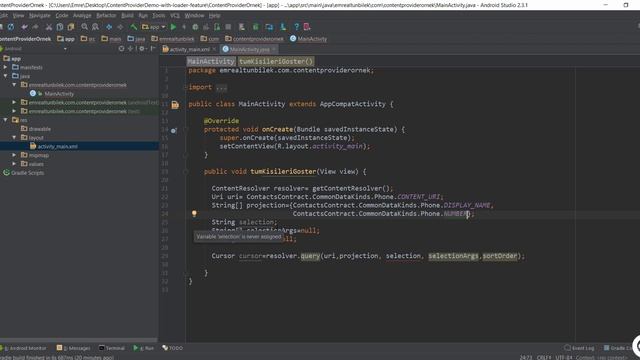Screen dimensions: 640x360
Task: Open the Analyze menu
Action: [x=82, y=16]
